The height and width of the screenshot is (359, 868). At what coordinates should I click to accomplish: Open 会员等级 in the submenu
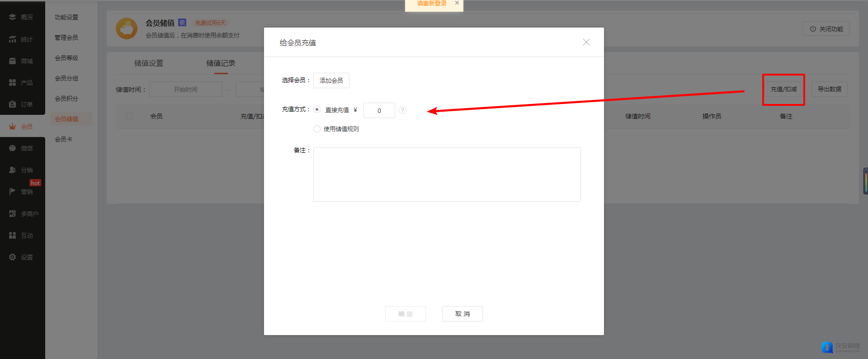[x=66, y=58]
